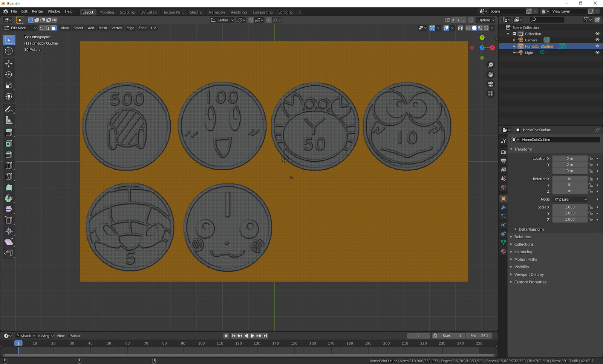Activate the Scale tool
This screenshot has width=603, height=364.
(9, 85)
